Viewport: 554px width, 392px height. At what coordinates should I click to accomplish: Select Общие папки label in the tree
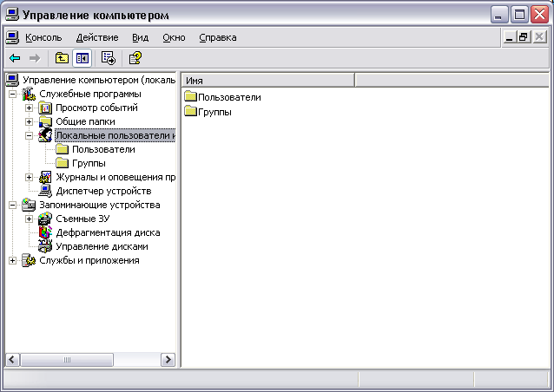pos(85,121)
